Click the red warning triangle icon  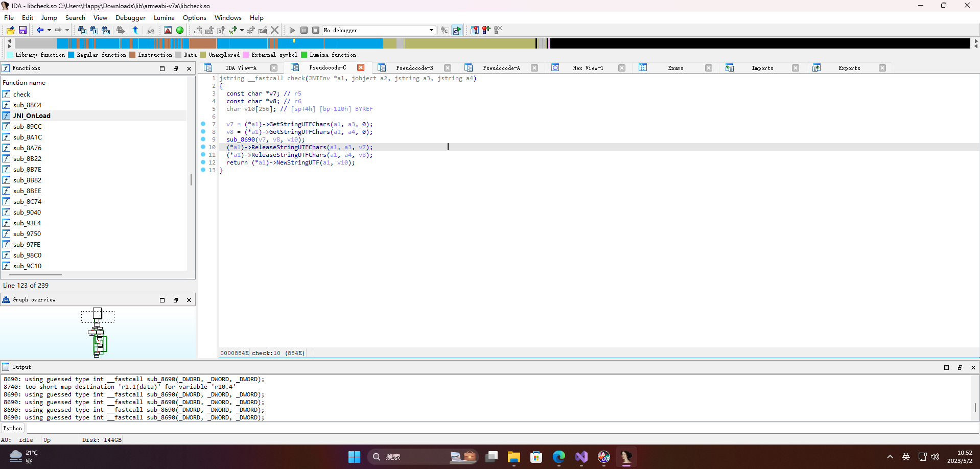pyautogui.click(x=168, y=30)
